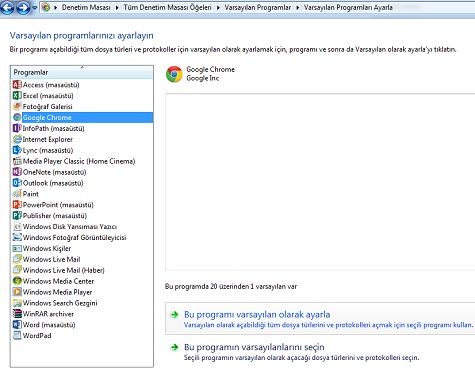Click the Windows Media Center icon
Viewport: 475px width, 368px height.
[x=17, y=281]
